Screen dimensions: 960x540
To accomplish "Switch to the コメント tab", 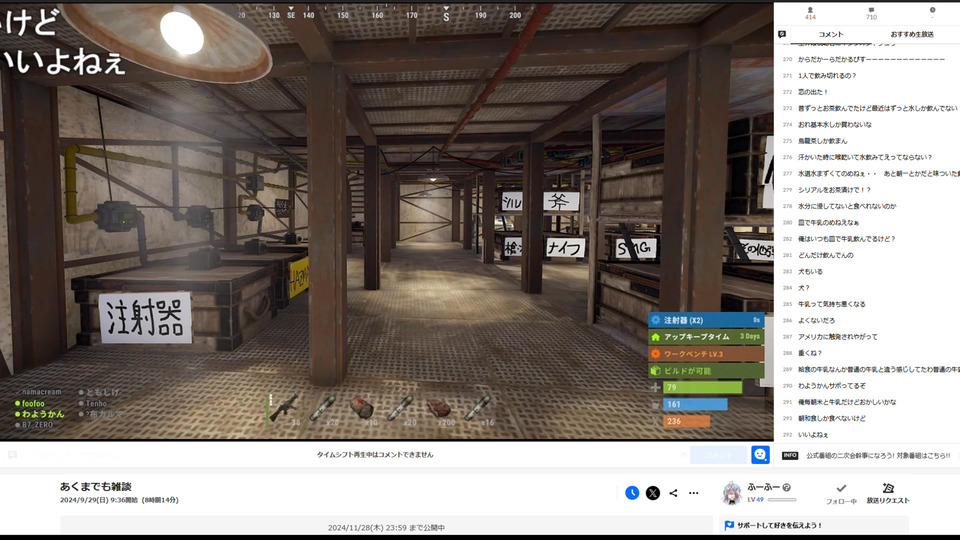I will point(830,34).
